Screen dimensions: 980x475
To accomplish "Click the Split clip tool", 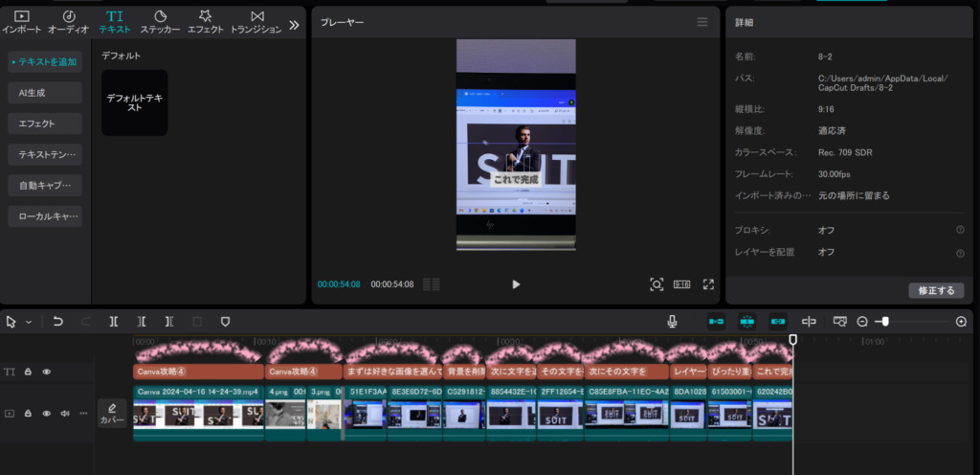I will point(114,322).
